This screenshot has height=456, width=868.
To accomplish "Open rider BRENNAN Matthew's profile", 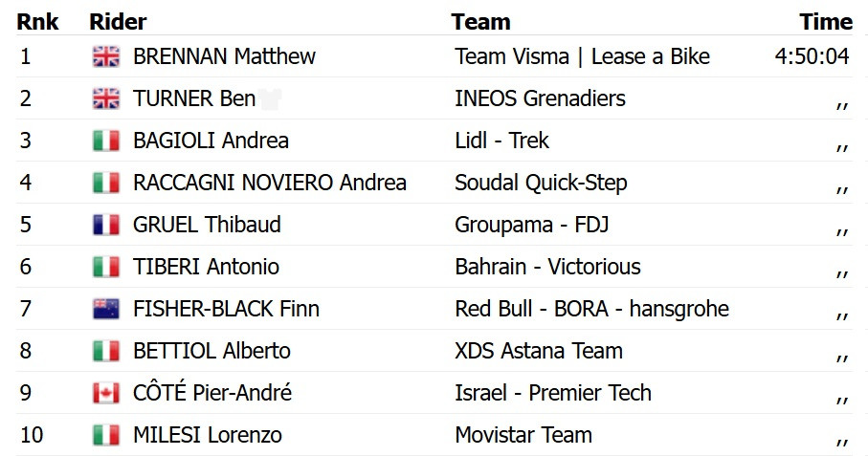I will 224,56.
